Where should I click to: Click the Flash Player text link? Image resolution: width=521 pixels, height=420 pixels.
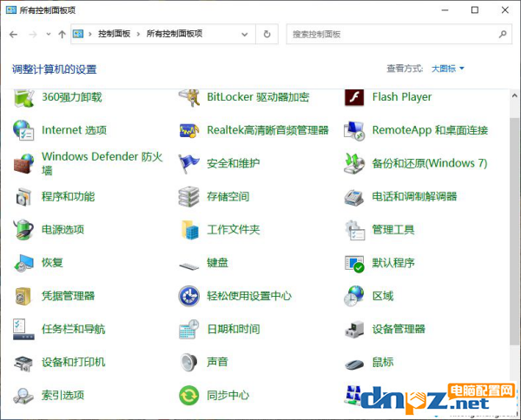(x=402, y=97)
